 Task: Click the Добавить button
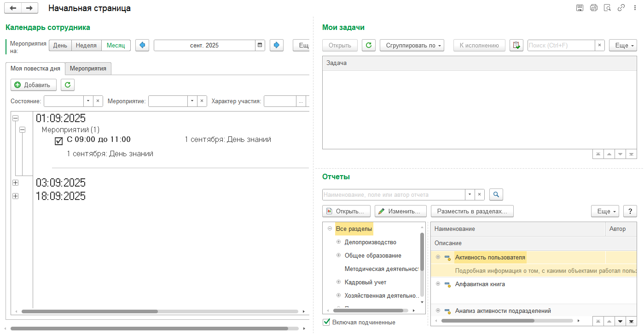tap(33, 85)
